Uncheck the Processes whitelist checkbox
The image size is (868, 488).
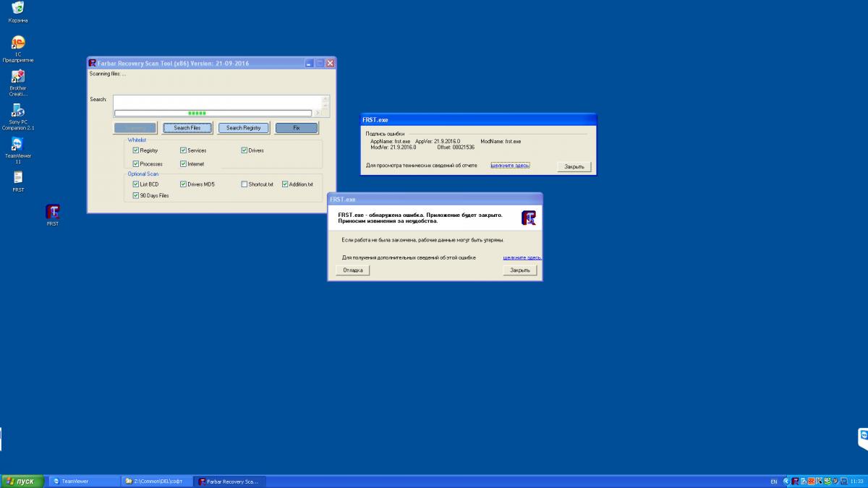(x=135, y=164)
